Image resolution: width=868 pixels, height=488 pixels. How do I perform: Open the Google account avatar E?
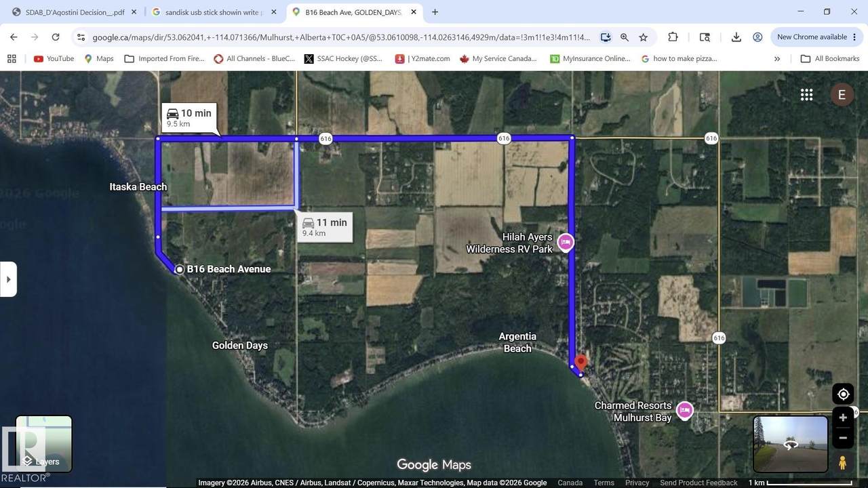(x=842, y=95)
